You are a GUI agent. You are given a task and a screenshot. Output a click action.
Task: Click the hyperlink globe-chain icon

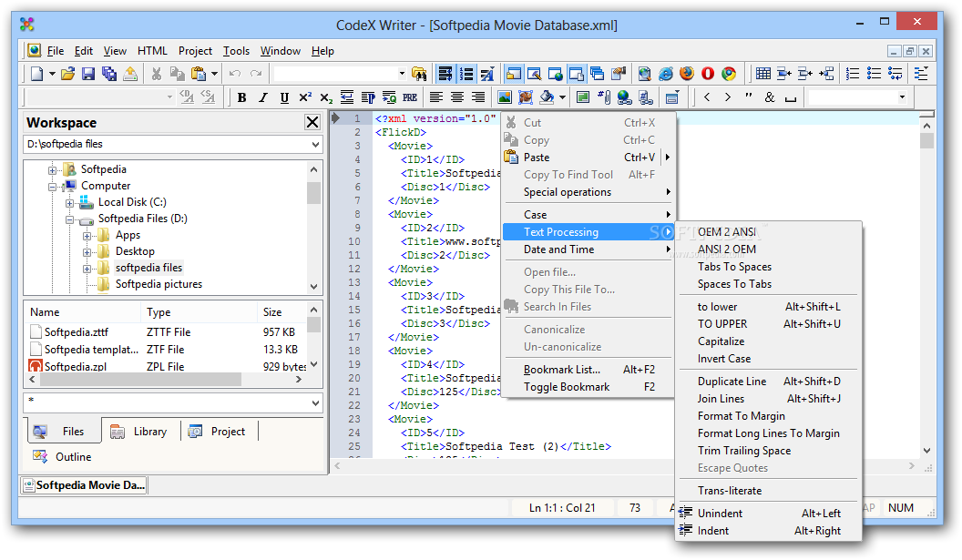point(625,97)
